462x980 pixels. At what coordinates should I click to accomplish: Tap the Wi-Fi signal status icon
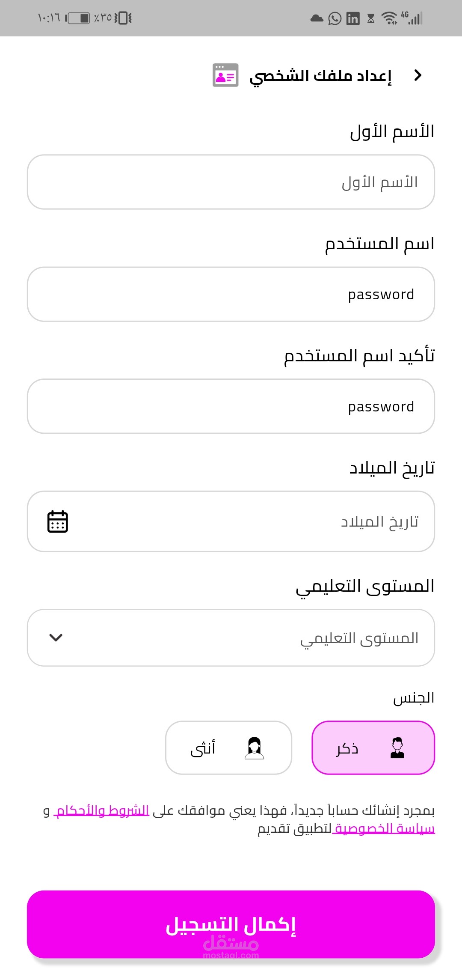pos(389,18)
